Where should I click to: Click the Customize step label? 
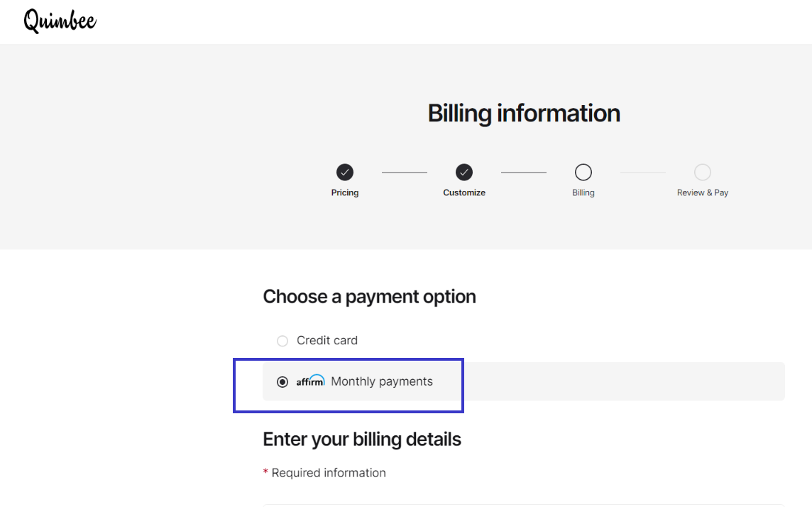[464, 192]
